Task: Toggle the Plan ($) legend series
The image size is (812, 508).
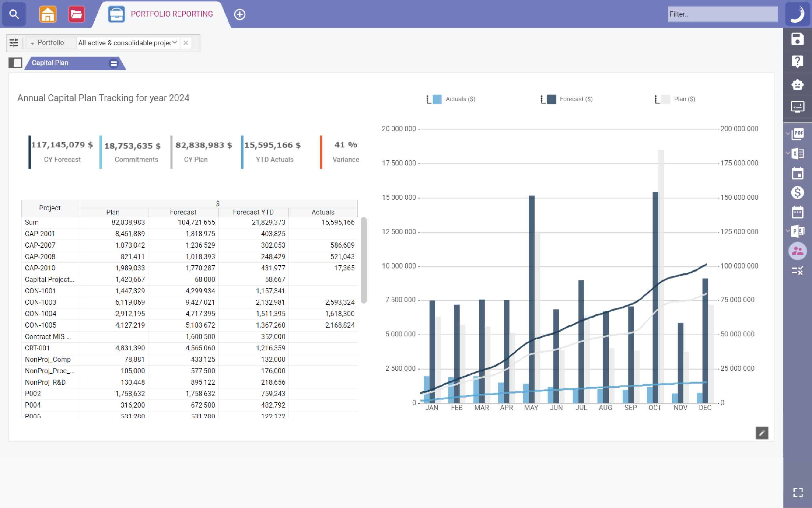Action: point(684,99)
